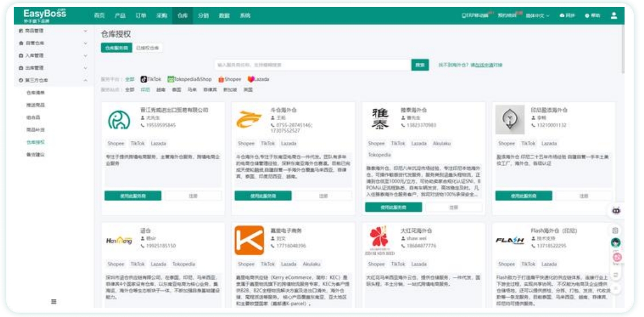Screen dimensions: 644x317
Task: Open 数据 in top navigation
Action: (x=224, y=15)
